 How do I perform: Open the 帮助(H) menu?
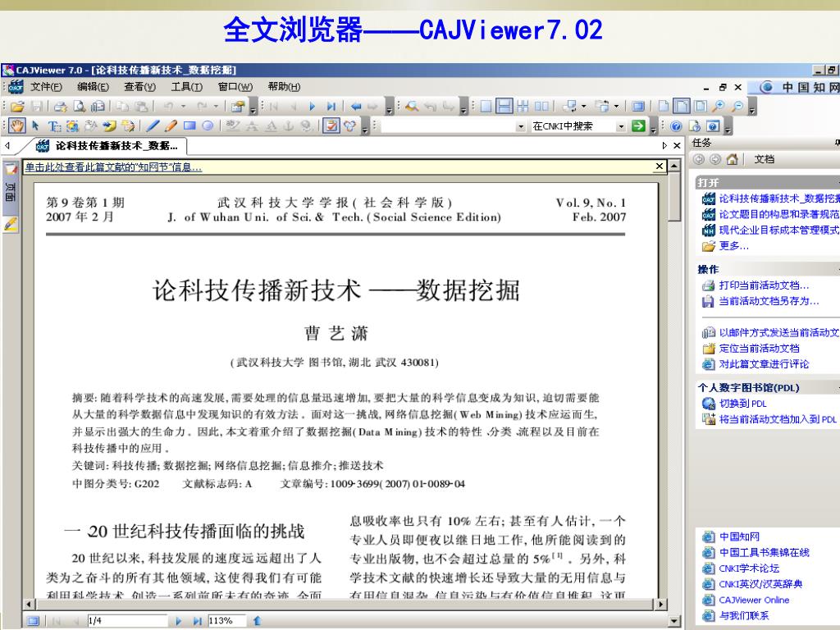[284, 87]
